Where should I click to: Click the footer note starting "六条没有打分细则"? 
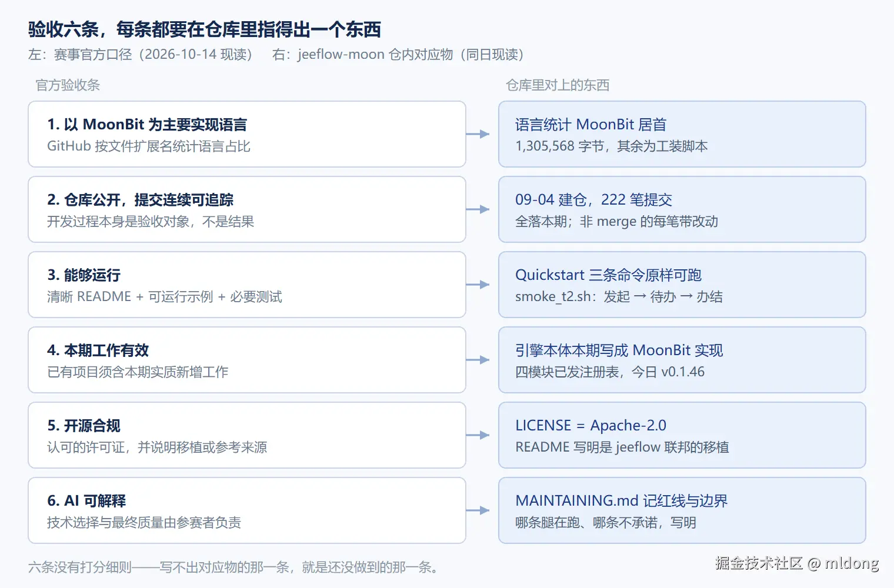233,567
